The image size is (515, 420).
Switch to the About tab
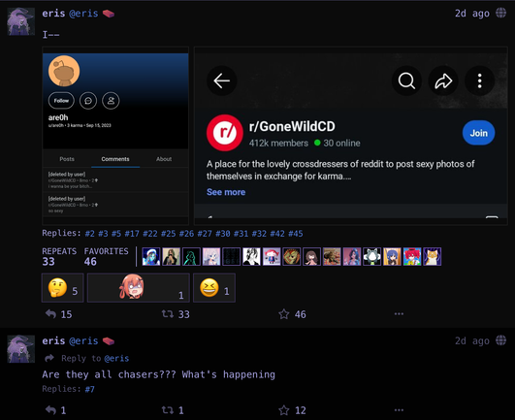164,159
